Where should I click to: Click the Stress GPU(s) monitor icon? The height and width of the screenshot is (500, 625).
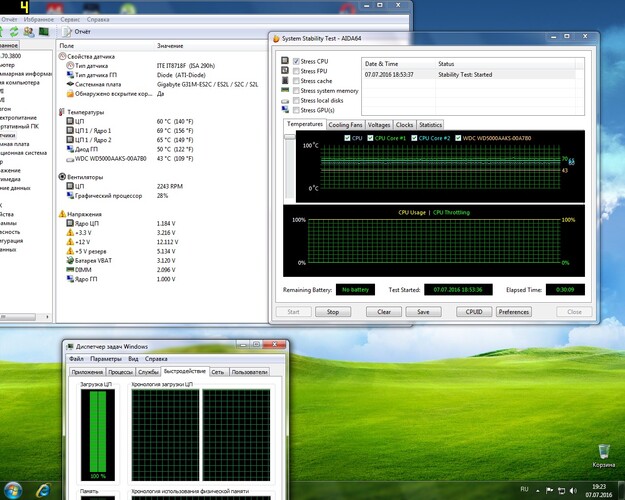point(285,109)
